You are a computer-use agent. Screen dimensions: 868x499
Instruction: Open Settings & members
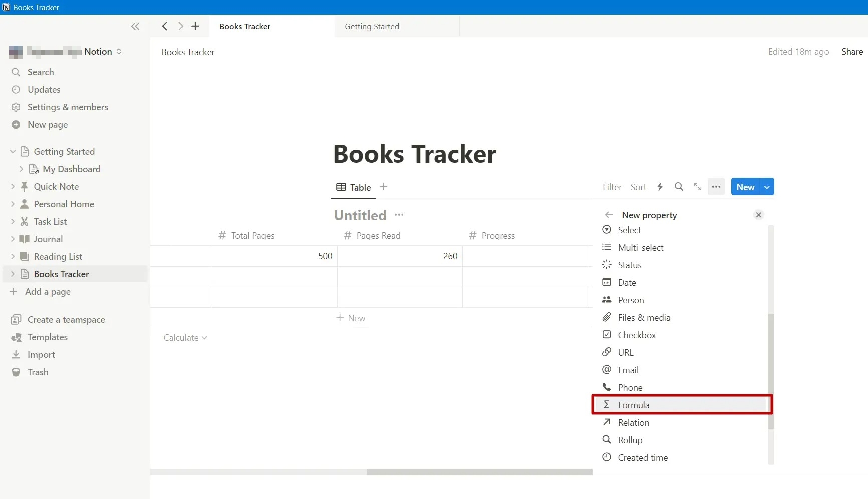(67, 107)
